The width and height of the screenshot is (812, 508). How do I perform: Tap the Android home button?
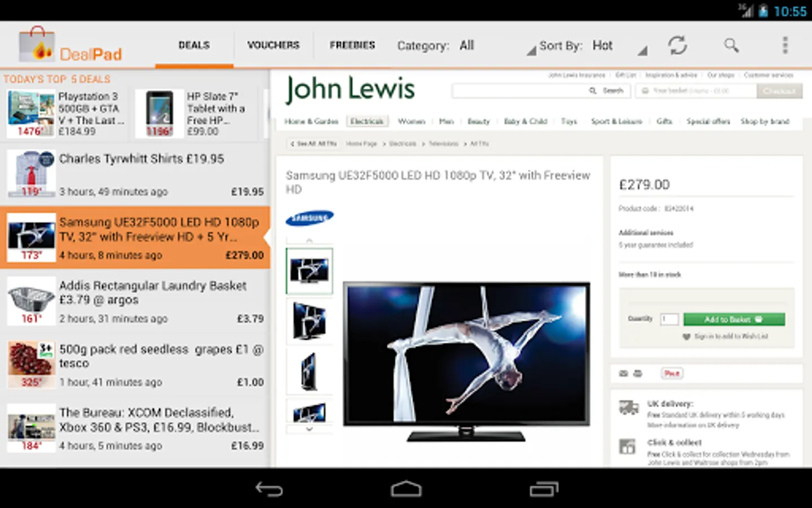pyautogui.click(x=406, y=489)
